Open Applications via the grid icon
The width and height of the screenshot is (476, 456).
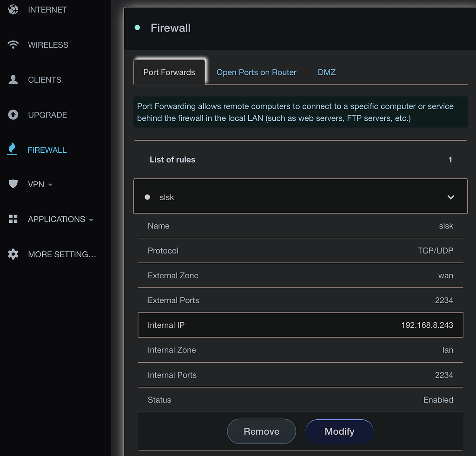click(13, 219)
